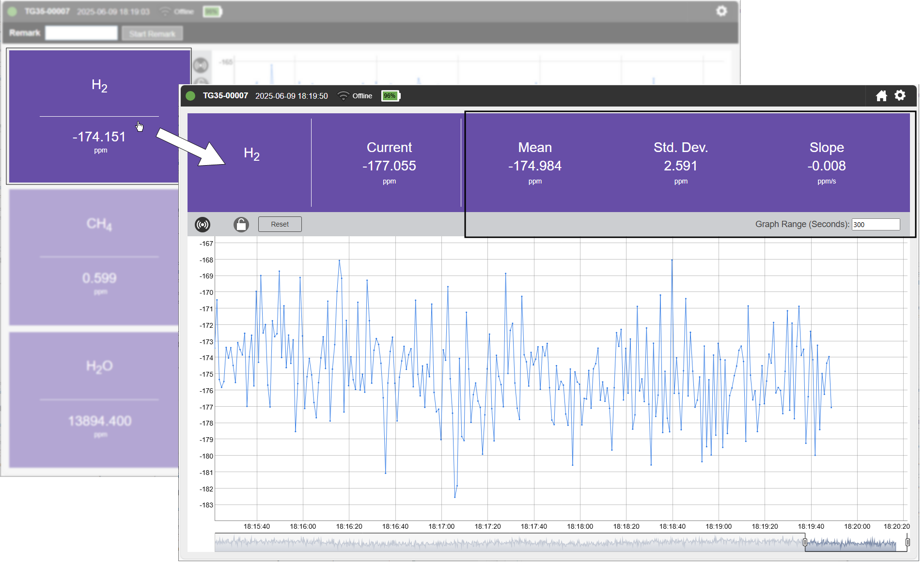Toggle the unlocked padlock icon
Viewport: 924px width, 566px height.
tap(241, 225)
